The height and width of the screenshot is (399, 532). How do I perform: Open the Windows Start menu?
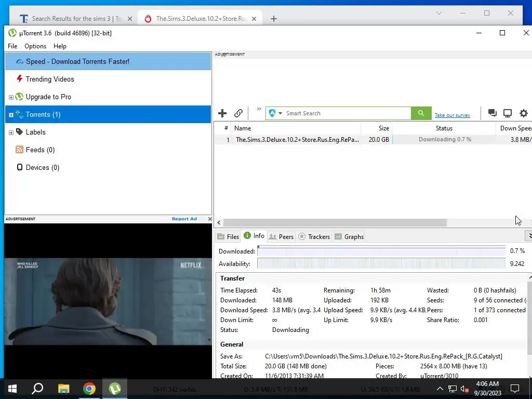click(12, 389)
